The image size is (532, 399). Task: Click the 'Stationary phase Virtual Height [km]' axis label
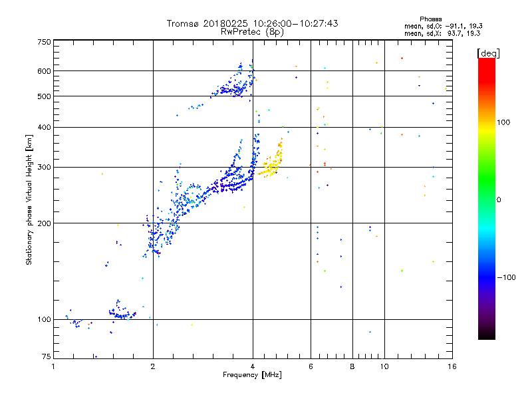point(29,200)
